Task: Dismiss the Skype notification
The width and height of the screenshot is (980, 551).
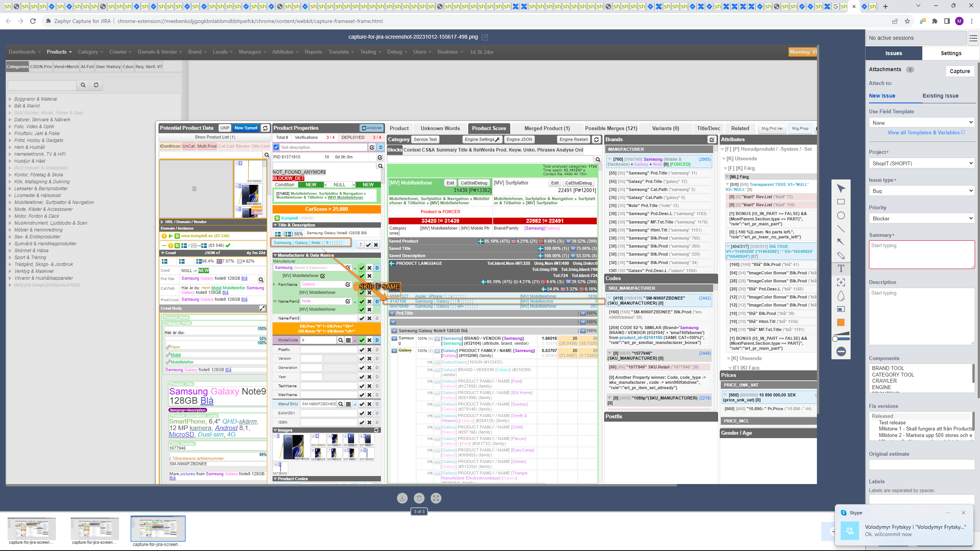Action: 964,513
